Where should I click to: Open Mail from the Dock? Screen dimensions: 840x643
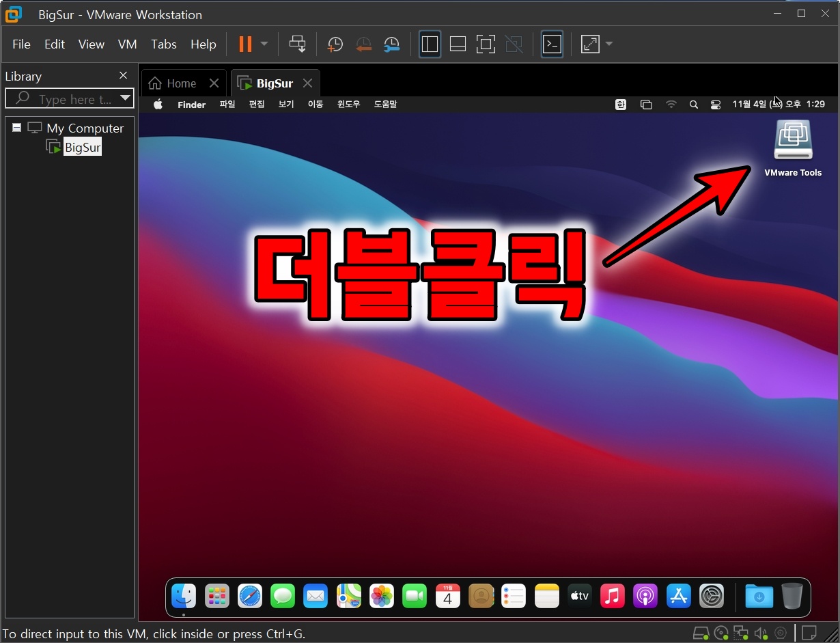tap(316, 596)
